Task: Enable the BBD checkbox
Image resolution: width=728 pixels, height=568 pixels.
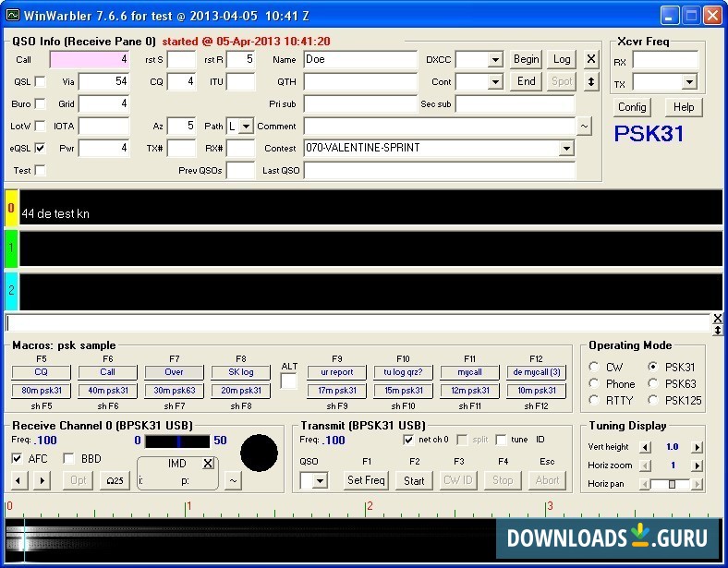Action: point(69,459)
